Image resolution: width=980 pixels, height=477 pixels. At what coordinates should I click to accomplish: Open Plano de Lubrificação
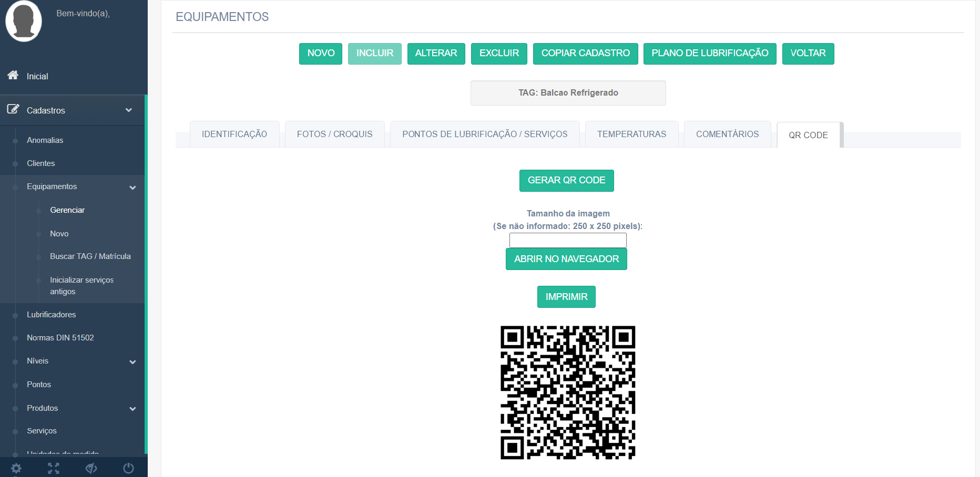click(710, 54)
